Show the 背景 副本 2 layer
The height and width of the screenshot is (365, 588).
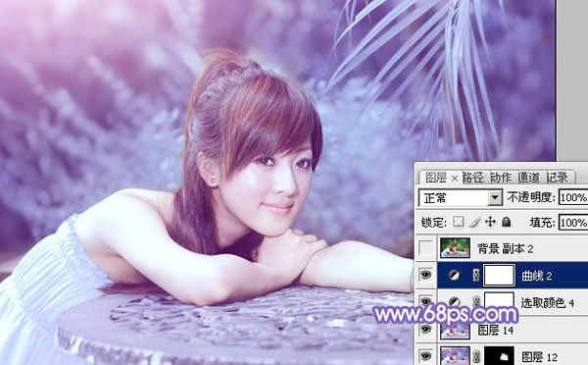[x=425, y=248]
